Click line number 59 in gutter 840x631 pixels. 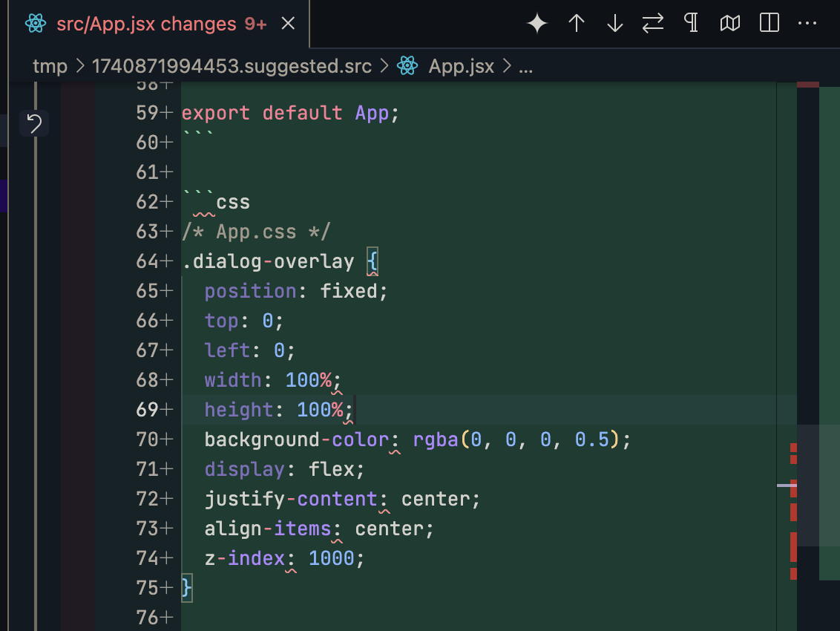coord(147,113)
